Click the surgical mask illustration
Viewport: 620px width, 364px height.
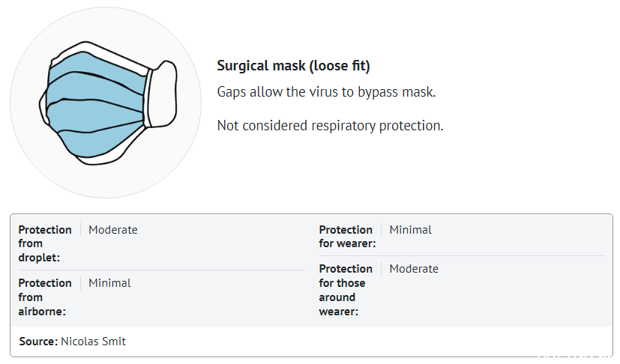[x=108, y=103]
